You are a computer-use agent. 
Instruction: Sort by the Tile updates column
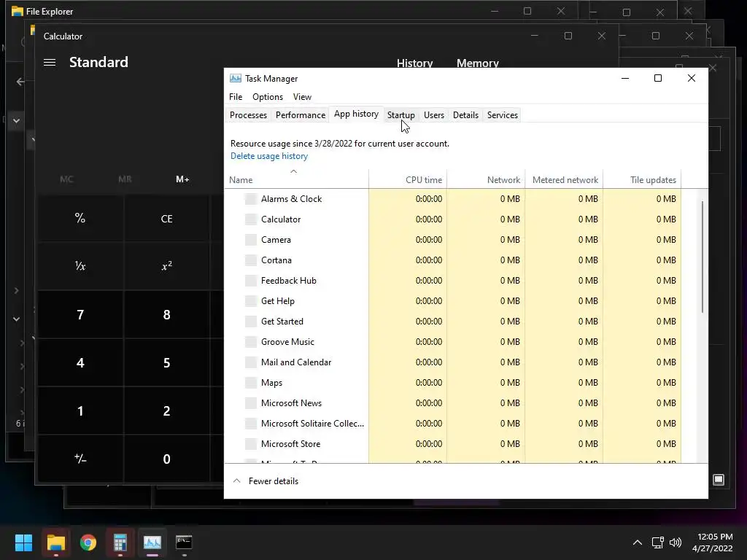coord(642,179)
